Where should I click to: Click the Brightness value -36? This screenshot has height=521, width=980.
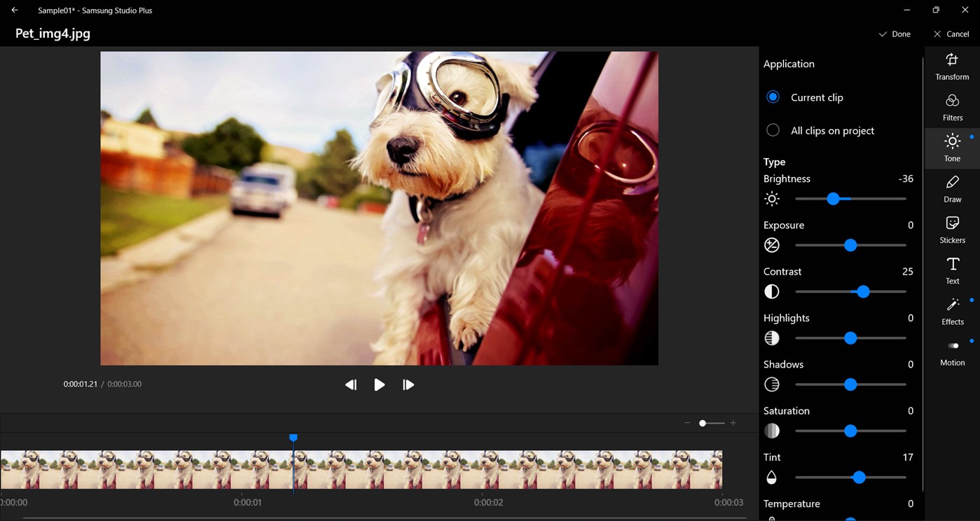tap(906, 179)
